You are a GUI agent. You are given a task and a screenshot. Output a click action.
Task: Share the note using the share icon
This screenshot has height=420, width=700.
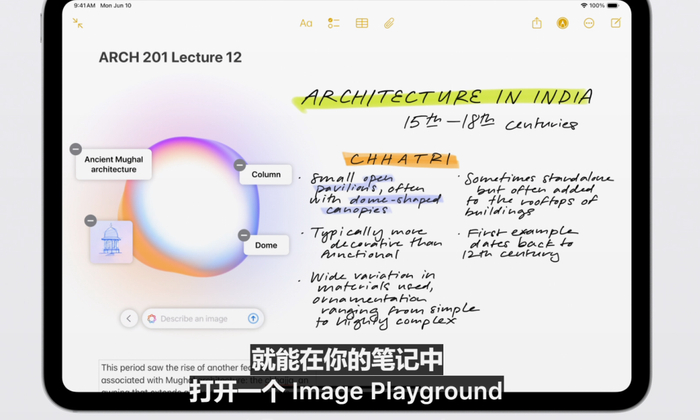pos(537,23)
